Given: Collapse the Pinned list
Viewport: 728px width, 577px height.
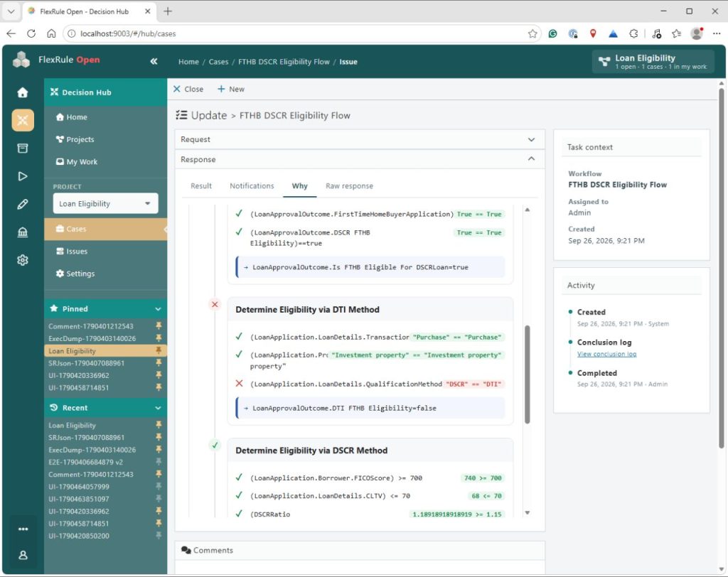Looking at the screenshot, I should click(158, 308).
